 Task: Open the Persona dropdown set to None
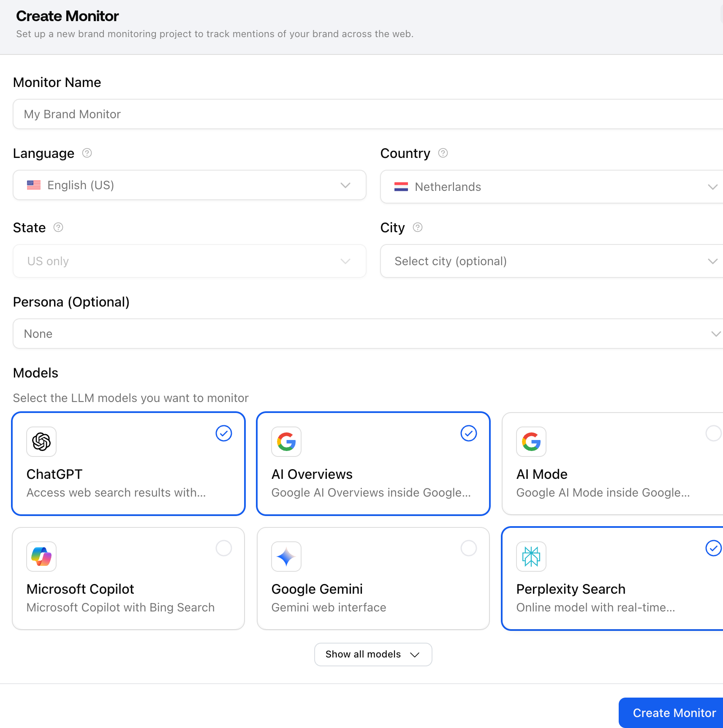pyautogui.click(x=367, y=334)
